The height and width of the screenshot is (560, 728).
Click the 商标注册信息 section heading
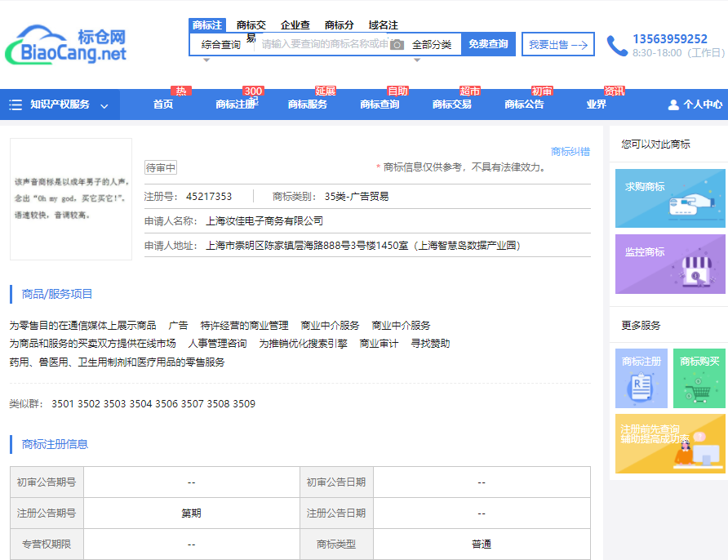click(55, 445)
